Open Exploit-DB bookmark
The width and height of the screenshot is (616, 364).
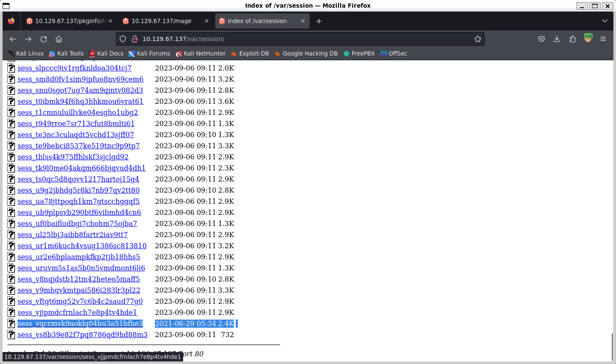254,53
